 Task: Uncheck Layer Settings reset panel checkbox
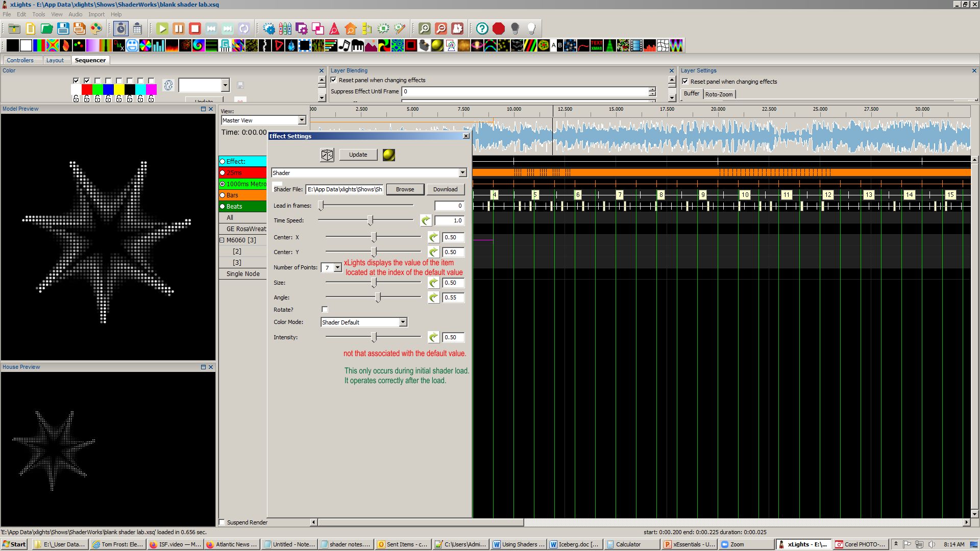pos(685,82)
